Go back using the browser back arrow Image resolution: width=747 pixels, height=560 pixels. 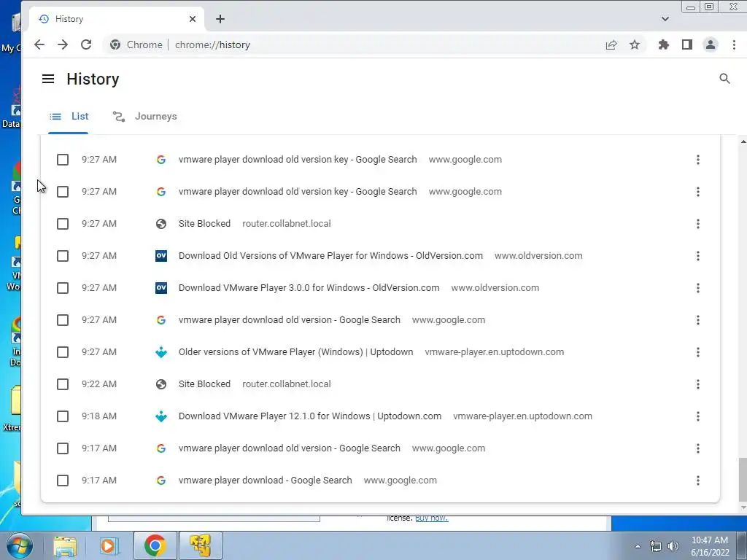[39, 44]
